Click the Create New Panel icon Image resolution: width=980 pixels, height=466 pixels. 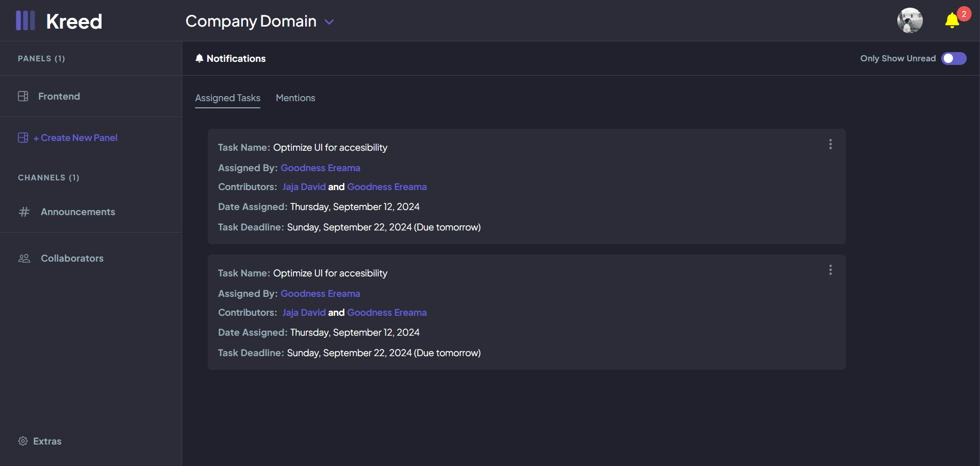[23, 137]
